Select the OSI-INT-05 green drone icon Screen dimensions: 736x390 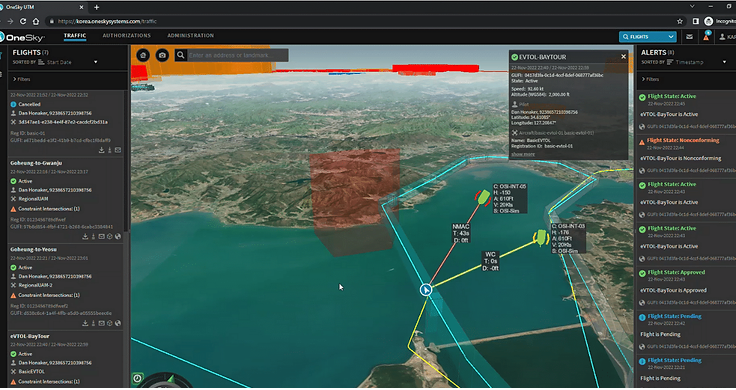pos(483,196)
